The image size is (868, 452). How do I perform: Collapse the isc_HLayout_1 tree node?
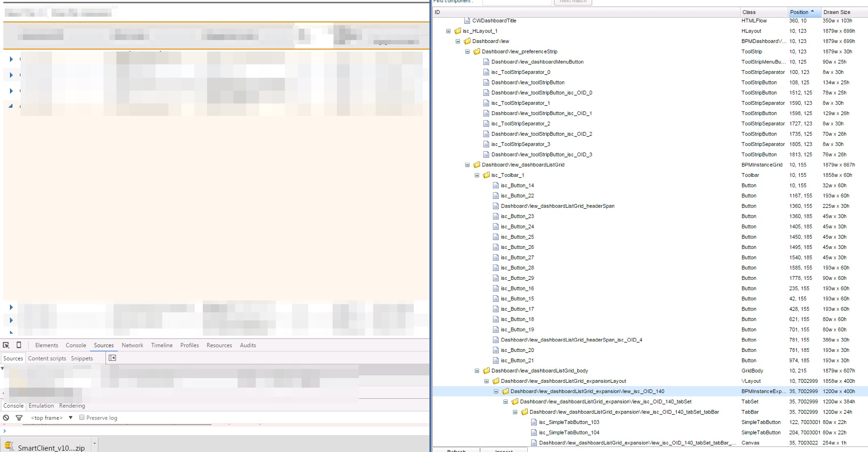click(448, 31)
